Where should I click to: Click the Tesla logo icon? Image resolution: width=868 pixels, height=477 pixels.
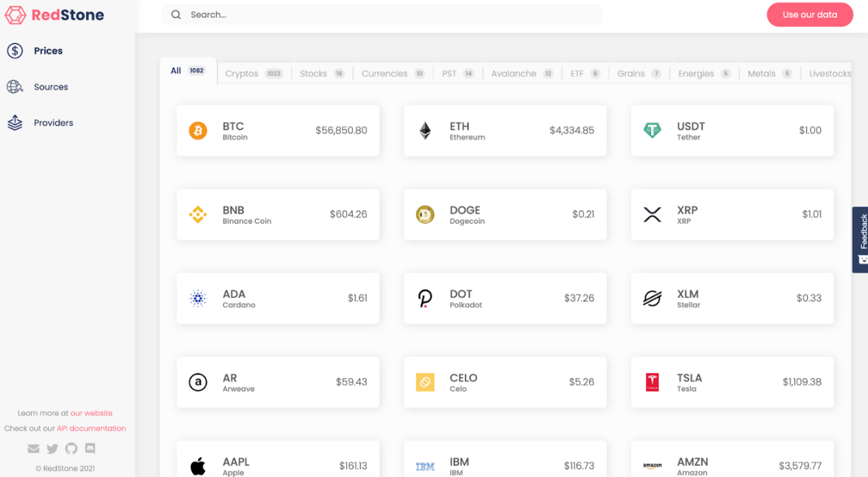tap(652, 382)
